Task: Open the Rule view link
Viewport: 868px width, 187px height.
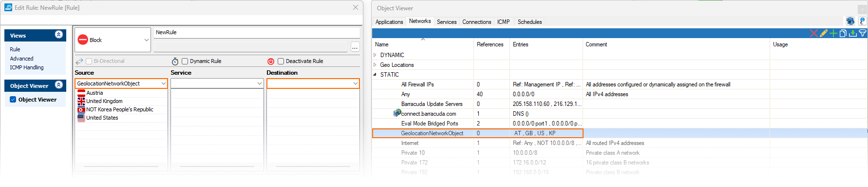Action: point(15,49)
